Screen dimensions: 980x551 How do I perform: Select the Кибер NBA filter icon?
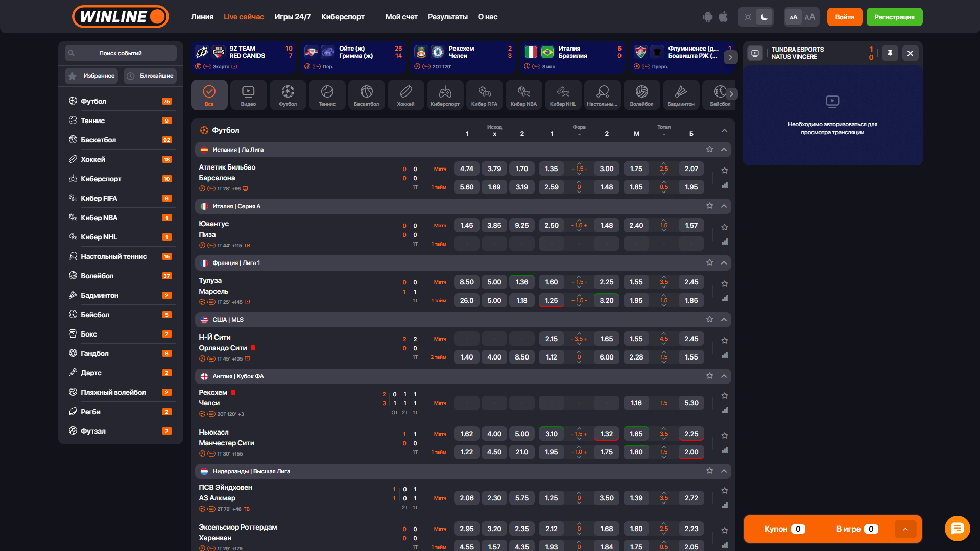point(523,95)
